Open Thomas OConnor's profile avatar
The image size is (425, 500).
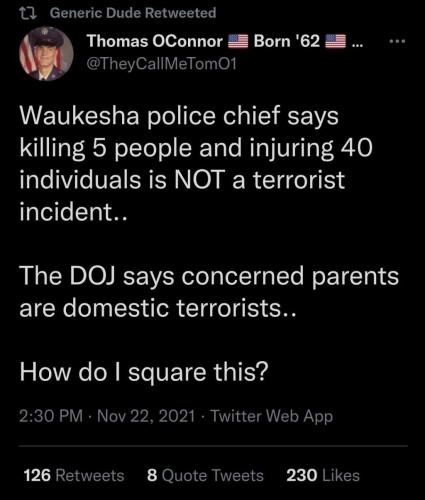pyautogui.click(x=46, y=54)
